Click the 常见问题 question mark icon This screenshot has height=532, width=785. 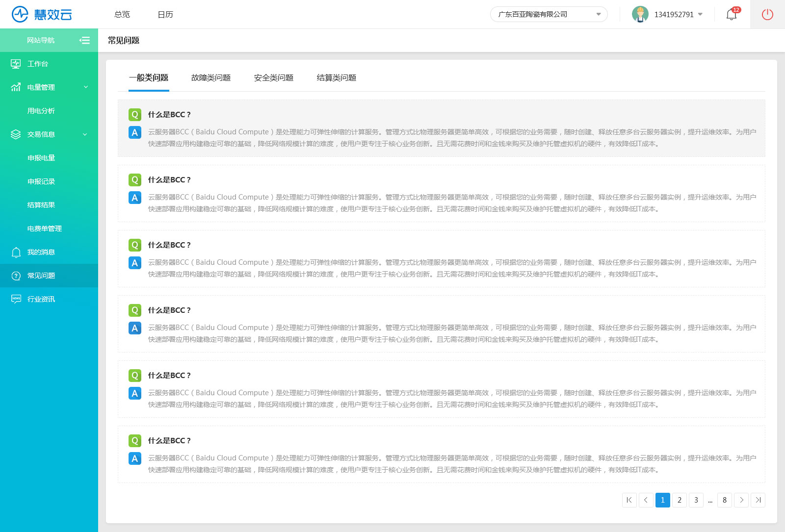pos(16,276)
